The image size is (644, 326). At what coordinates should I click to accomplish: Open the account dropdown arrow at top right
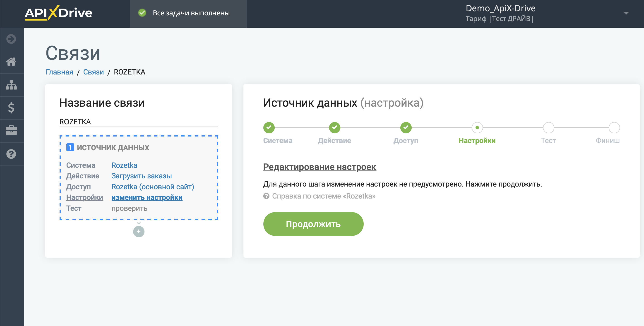[x=626, y=13]
